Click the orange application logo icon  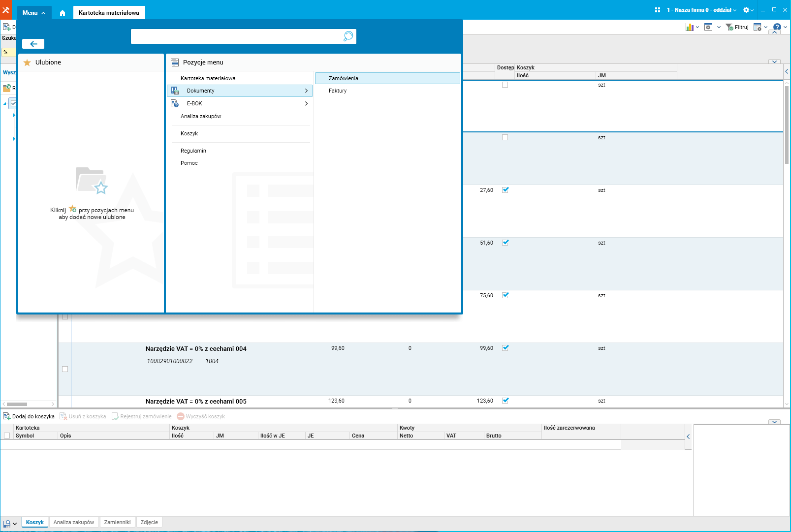pyautogui.click(x=6, y=10)
